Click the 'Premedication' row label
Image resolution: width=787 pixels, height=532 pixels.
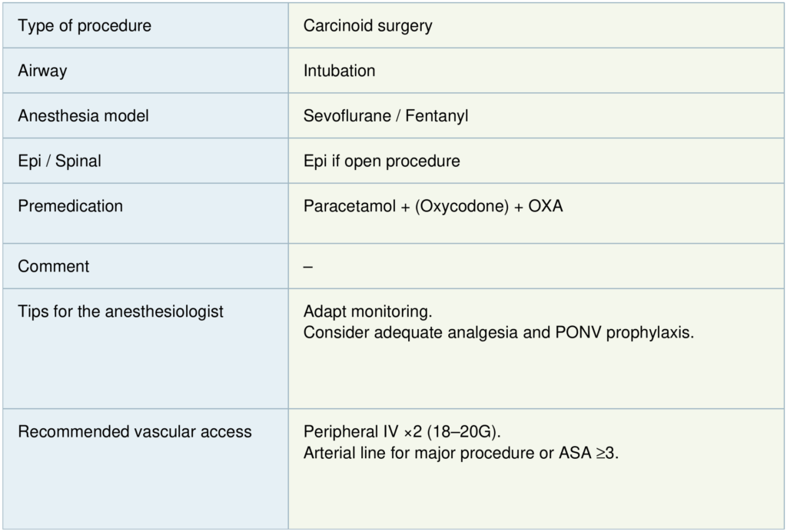pos(70,206)
